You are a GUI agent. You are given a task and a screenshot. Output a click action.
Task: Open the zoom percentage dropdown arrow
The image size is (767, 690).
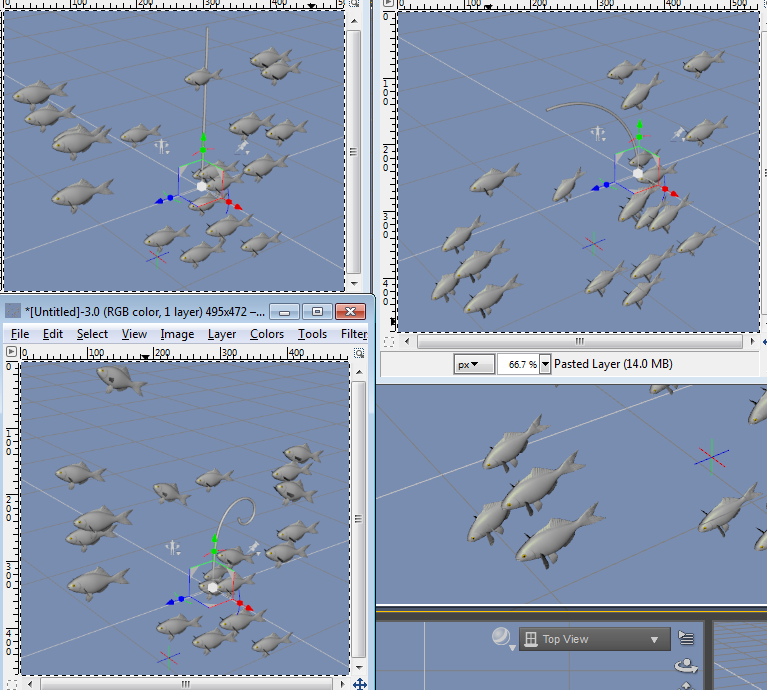545,364
